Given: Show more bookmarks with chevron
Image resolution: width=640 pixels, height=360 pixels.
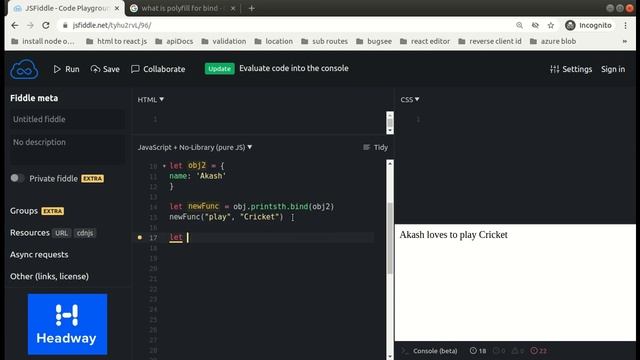Looking at the screenshot, I should pos(624,41).
